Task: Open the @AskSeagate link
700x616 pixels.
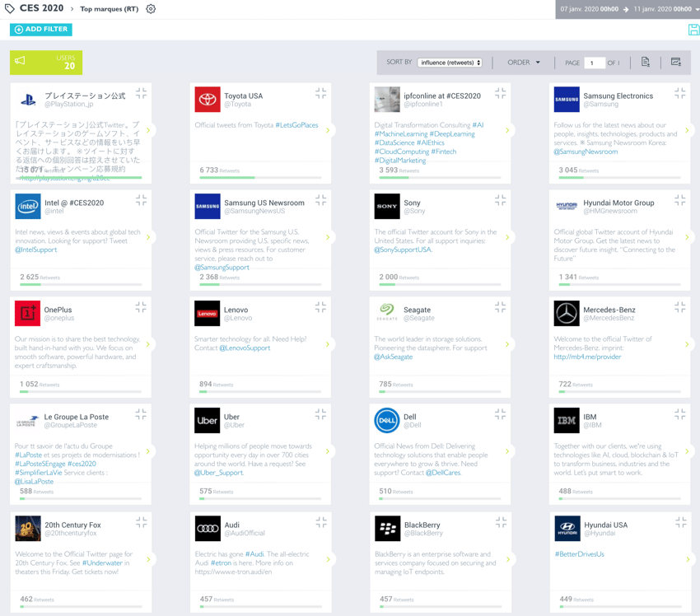Action: tap(394, 357)
